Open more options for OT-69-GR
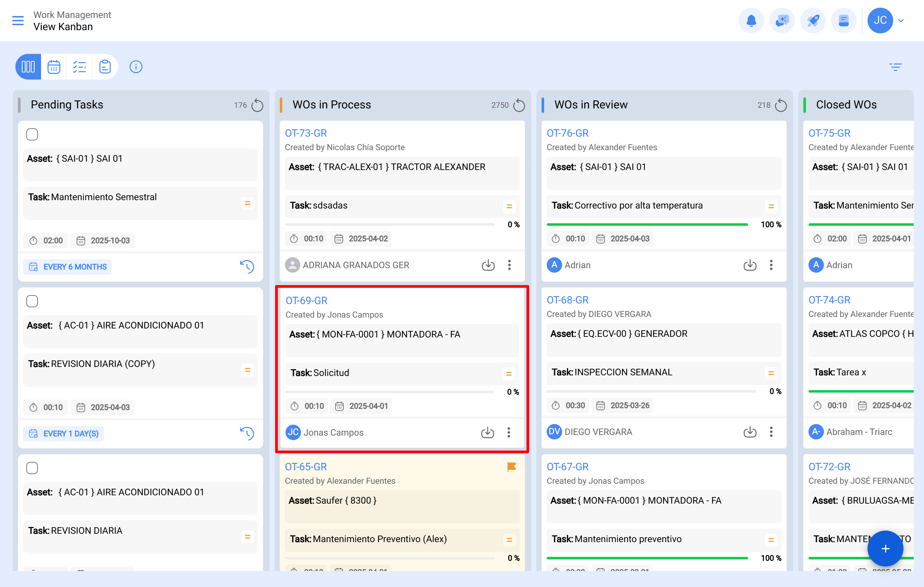Image resolution: width=924 pixels, height=587 pixels. (509, 432)
